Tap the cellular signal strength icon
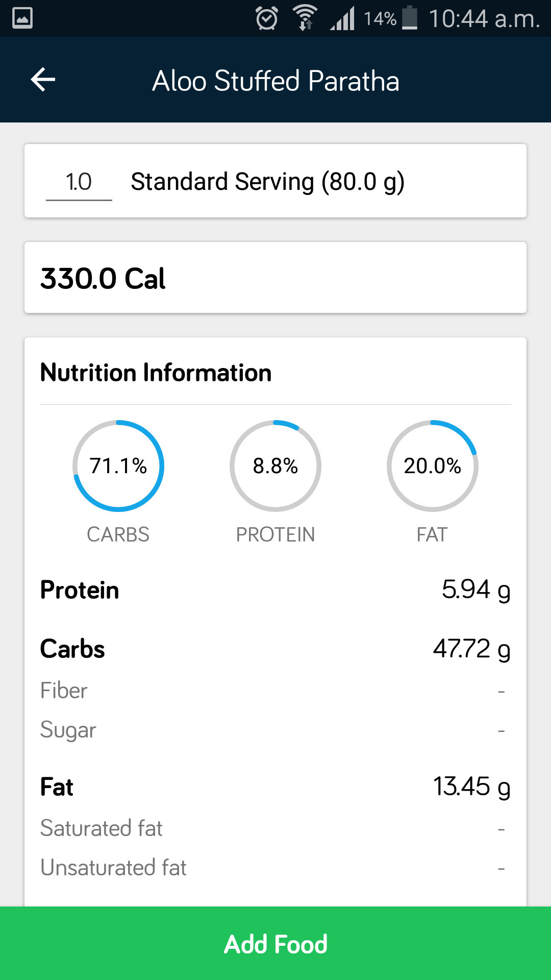 tap(342, 19)
